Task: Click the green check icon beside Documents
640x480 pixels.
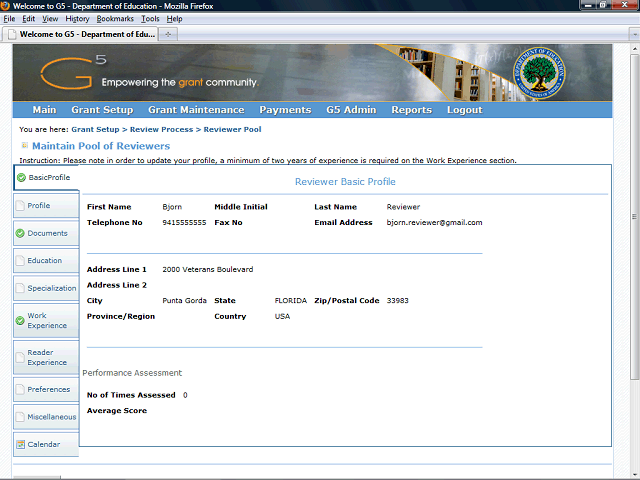Action: click(20, 233)
